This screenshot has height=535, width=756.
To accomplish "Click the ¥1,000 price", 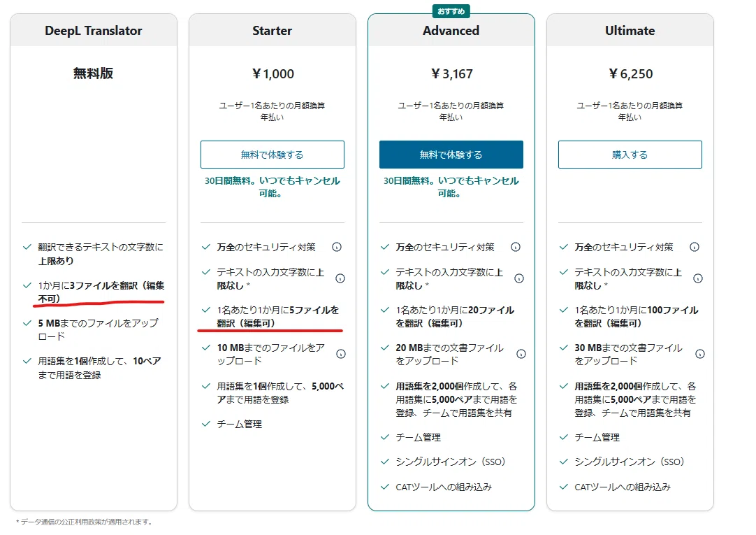I will [x=273, y=74].
